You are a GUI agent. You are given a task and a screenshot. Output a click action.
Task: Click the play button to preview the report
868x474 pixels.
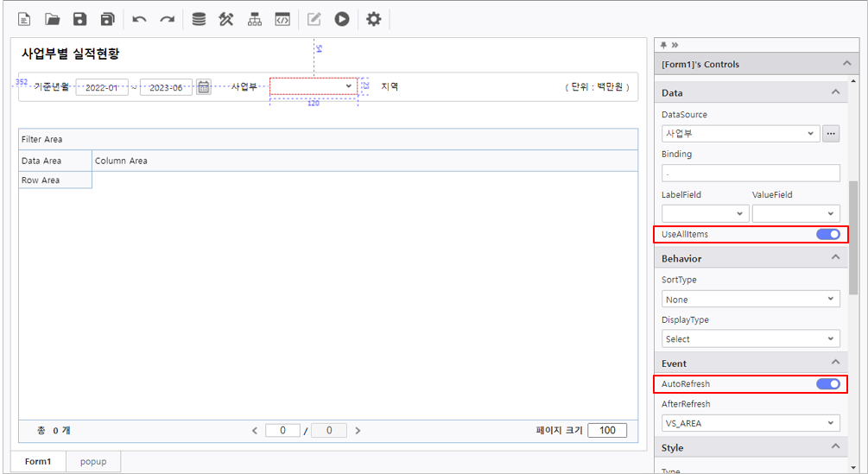click(x=342, y=19)
